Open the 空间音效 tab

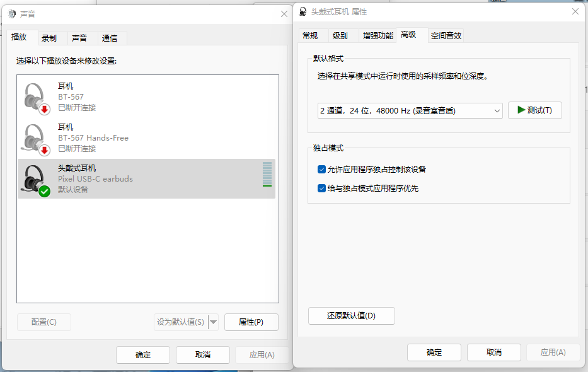446,36
